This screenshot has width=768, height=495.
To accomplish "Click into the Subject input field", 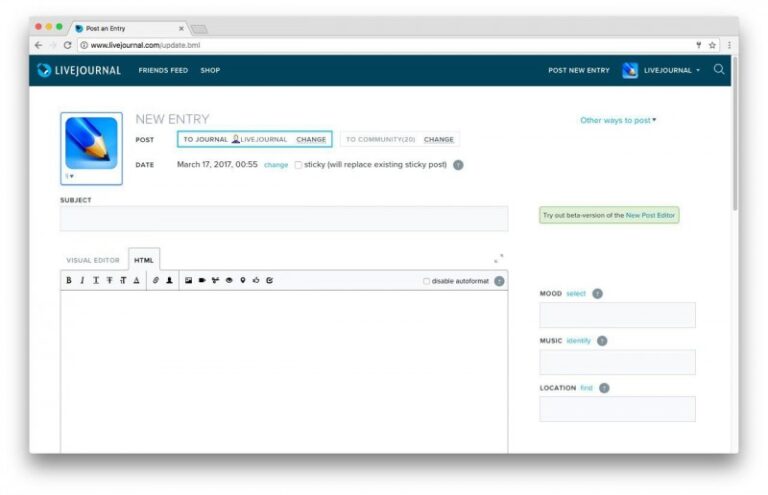I will coord(284,219).
